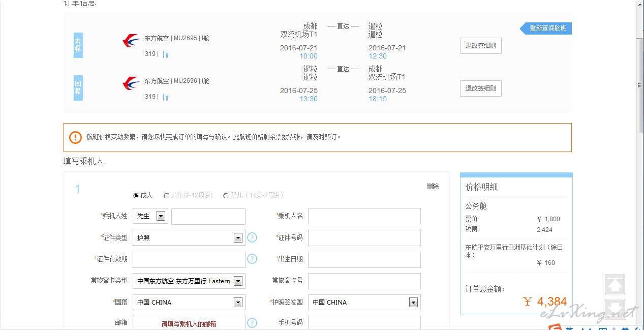Click the 公务舱 cabin class label
Viewport: 644px width, 330px height.
coord(476,206)
